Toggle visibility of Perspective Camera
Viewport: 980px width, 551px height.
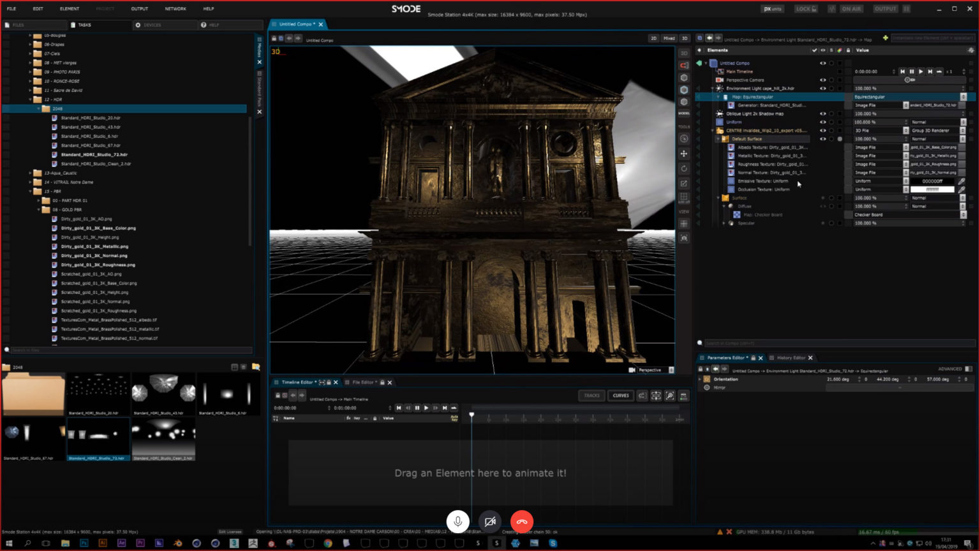[x=822, y=80]
